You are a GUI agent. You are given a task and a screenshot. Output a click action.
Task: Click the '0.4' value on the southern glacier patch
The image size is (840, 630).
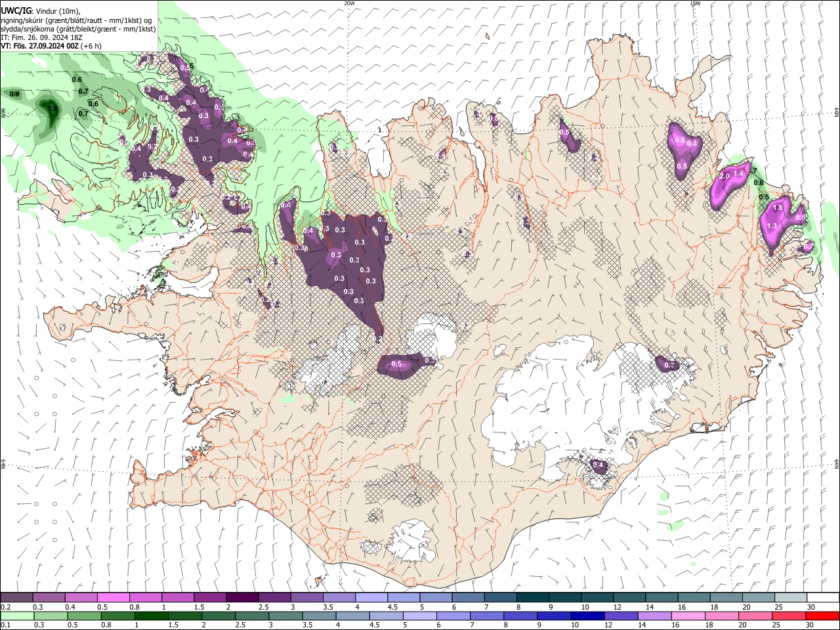click(x=598, y=465)
